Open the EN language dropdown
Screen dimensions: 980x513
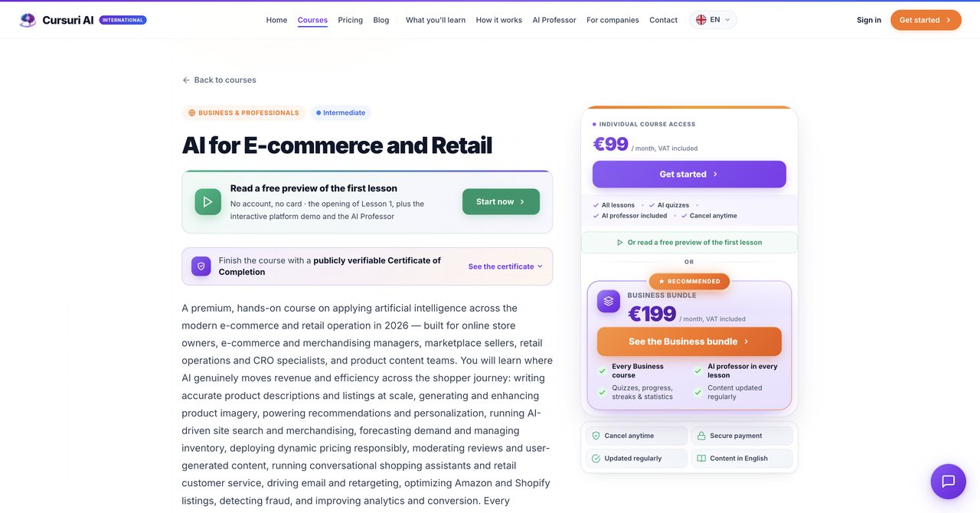click(714, 20)
